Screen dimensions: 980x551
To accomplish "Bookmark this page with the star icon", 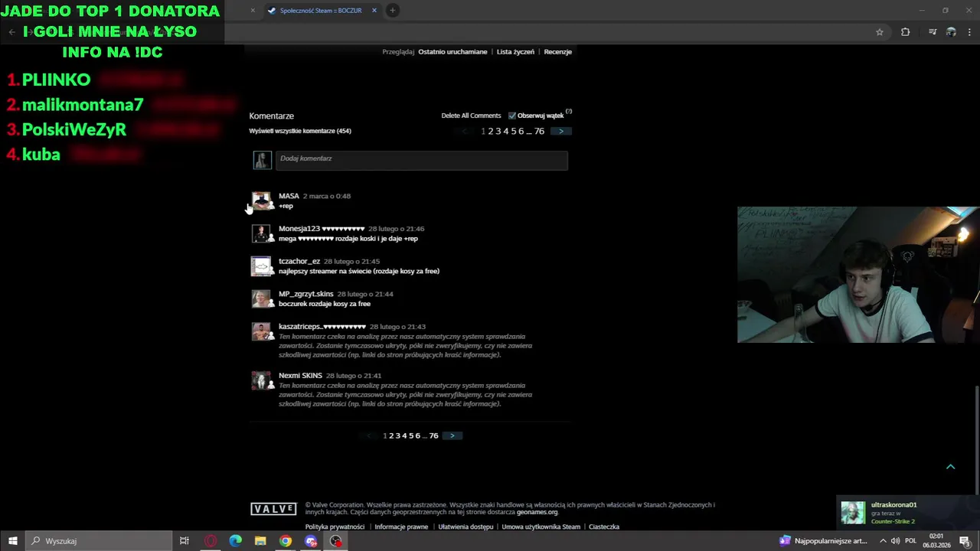I will pos(880,32).
